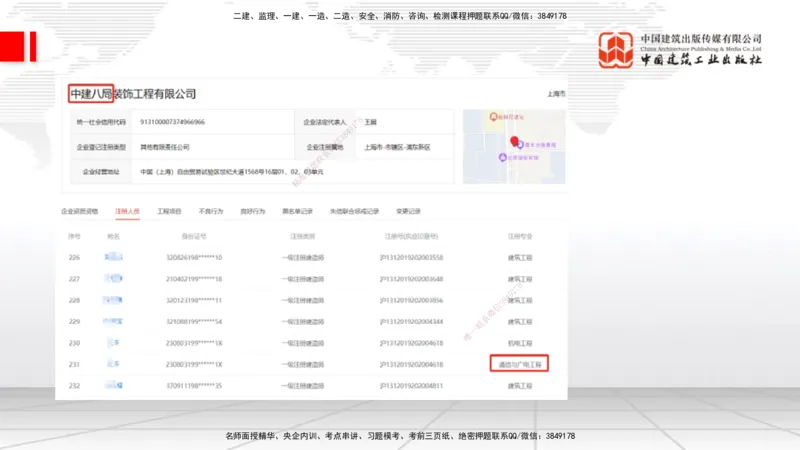Open the 良好行为 tab
Screen dimensions: 800x450
[253, 211]
